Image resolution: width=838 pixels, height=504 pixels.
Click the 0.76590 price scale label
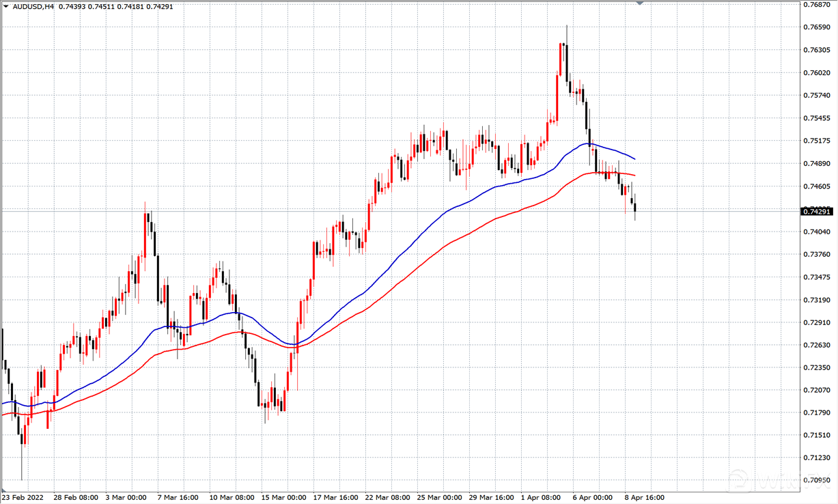[x=816, y=27]
